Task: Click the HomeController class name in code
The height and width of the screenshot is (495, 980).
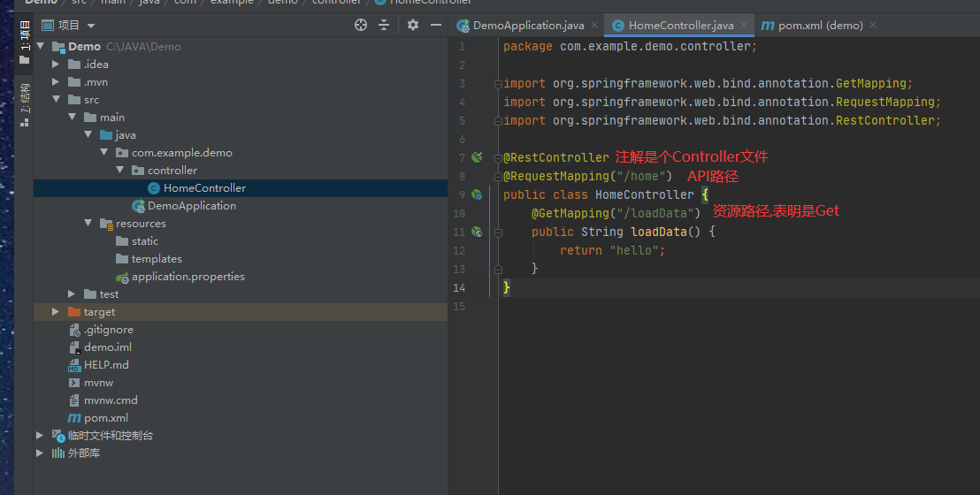Action: coord(645,195)
